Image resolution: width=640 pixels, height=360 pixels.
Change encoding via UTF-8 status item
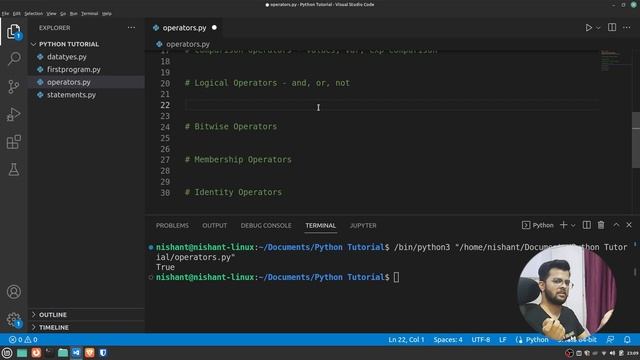[480, 340]
